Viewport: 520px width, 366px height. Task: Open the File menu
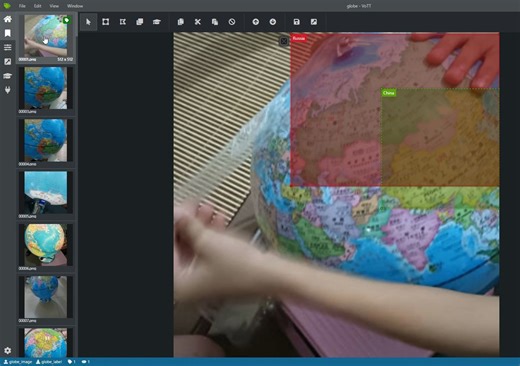point(22,6)
